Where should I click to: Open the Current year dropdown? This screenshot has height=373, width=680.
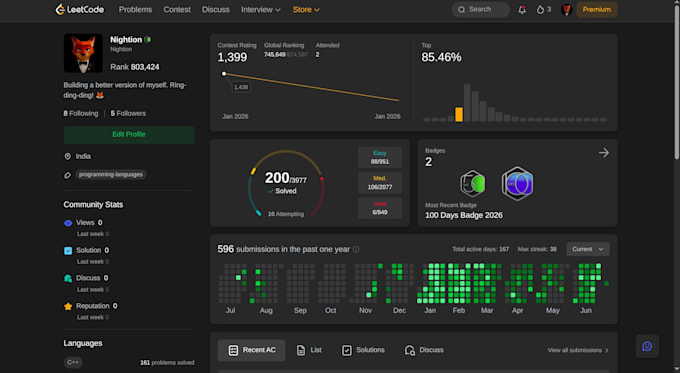point(588,249)
